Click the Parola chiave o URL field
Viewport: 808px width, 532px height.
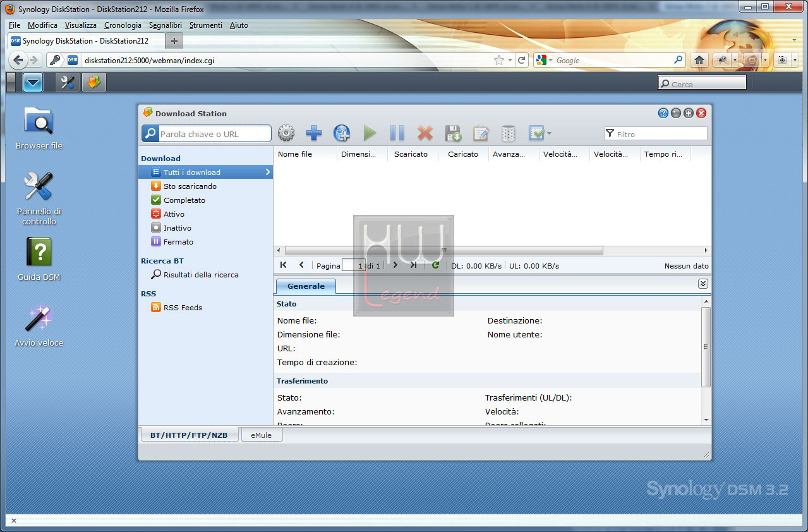214,134
